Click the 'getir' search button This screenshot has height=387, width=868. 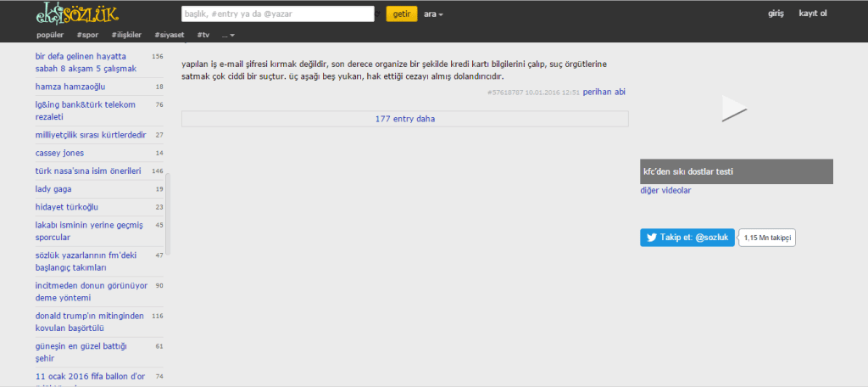click(x=401, y=14)
